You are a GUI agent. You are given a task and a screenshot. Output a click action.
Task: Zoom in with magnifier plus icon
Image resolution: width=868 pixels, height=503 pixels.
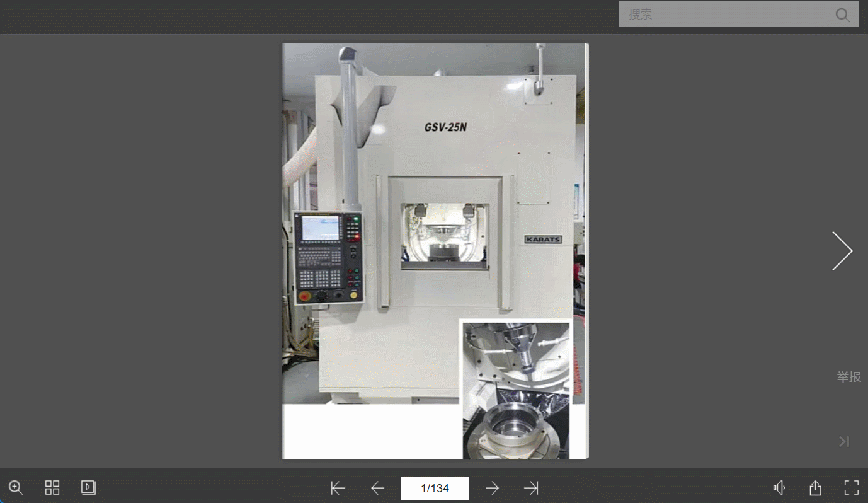click(x=16, y=487)
